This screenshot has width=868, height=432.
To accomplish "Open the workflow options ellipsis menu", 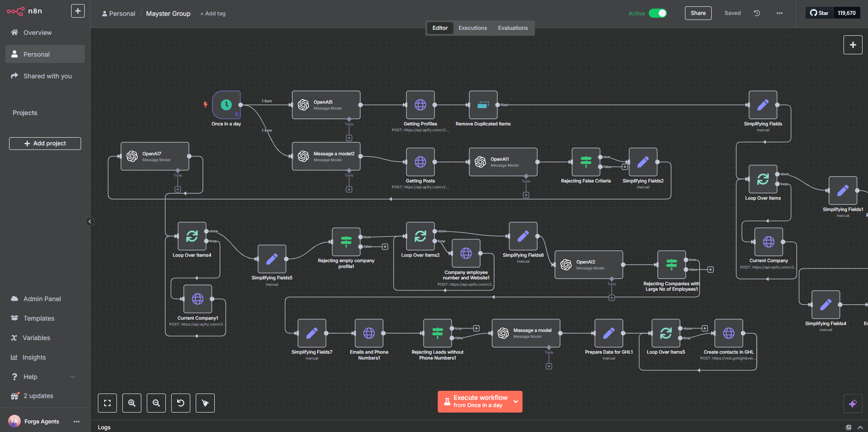I will pos(779,13).
